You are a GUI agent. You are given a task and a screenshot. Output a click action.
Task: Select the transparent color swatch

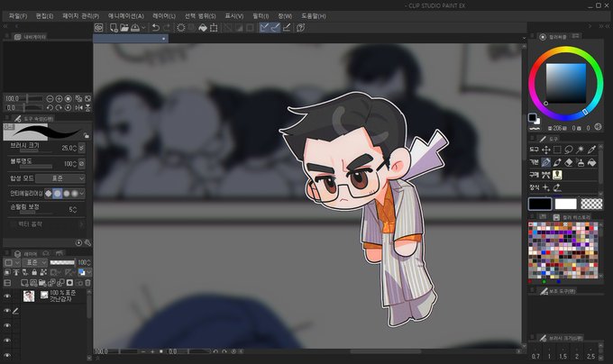pyautogui.click(x=591, y=204)
